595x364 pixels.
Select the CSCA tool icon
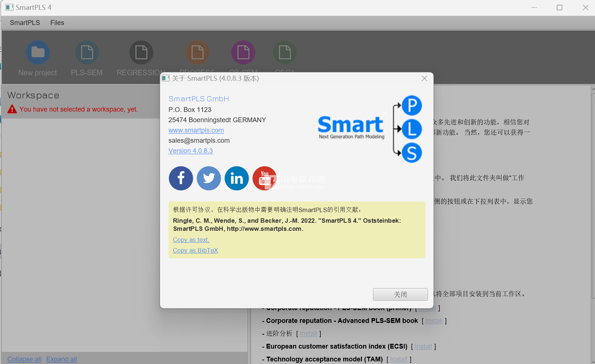(284, 52)
